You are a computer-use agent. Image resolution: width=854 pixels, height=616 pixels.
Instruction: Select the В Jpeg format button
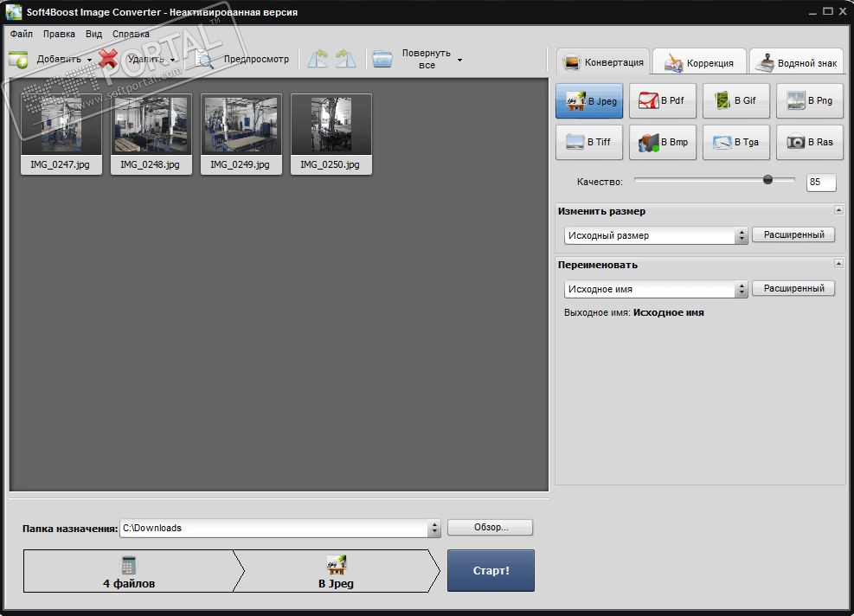(x=589, y=100)
